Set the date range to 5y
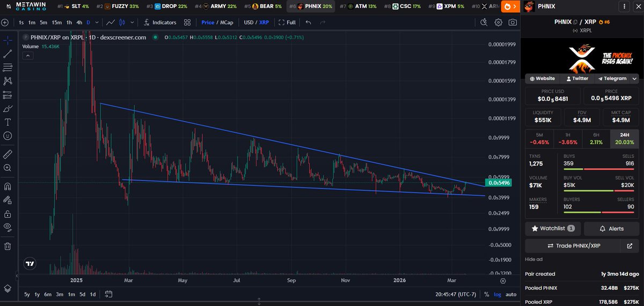The width and height of the screenshot is (644, 306). [x=27, y=294]
